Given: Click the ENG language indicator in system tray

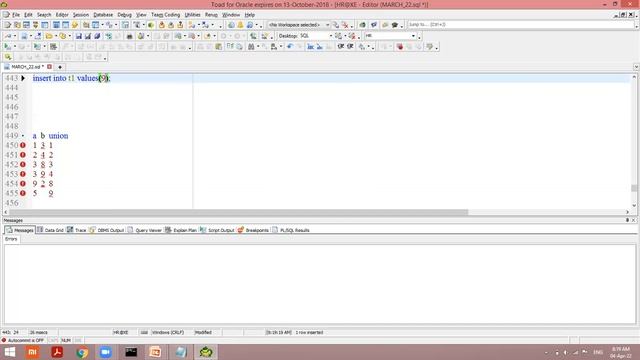Looking at the screenshot, I should pyautogui.click(x=598, y=352).
